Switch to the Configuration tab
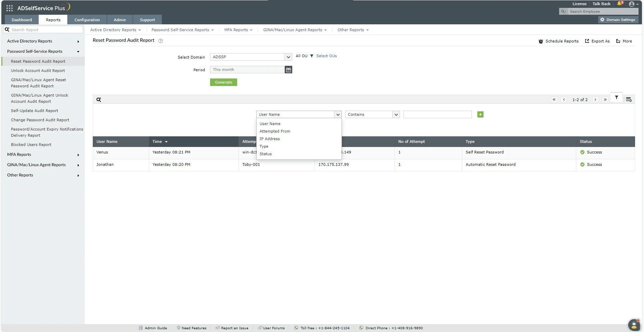Image resolution: width=644 pixels, height=332 pixels. [x=87, y=20]
